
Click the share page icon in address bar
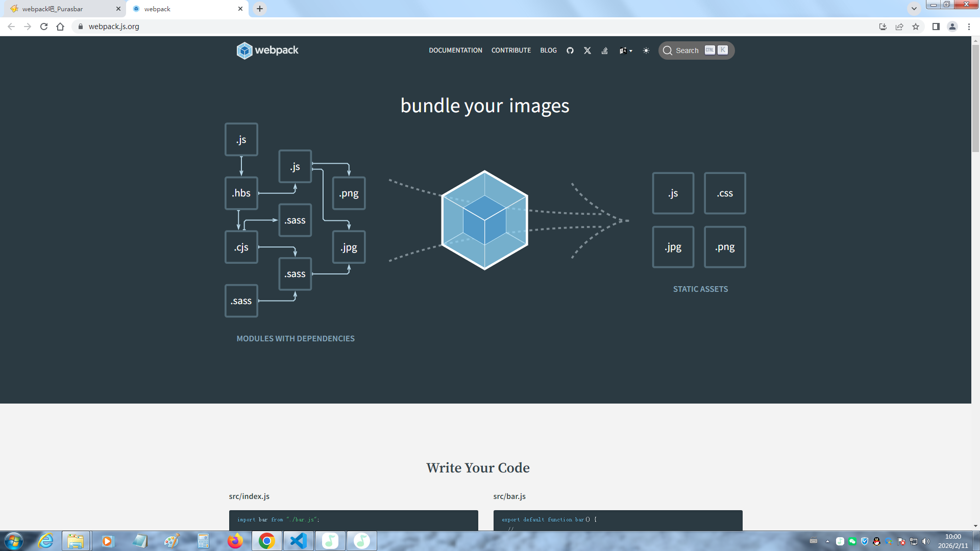pos(899,27)
